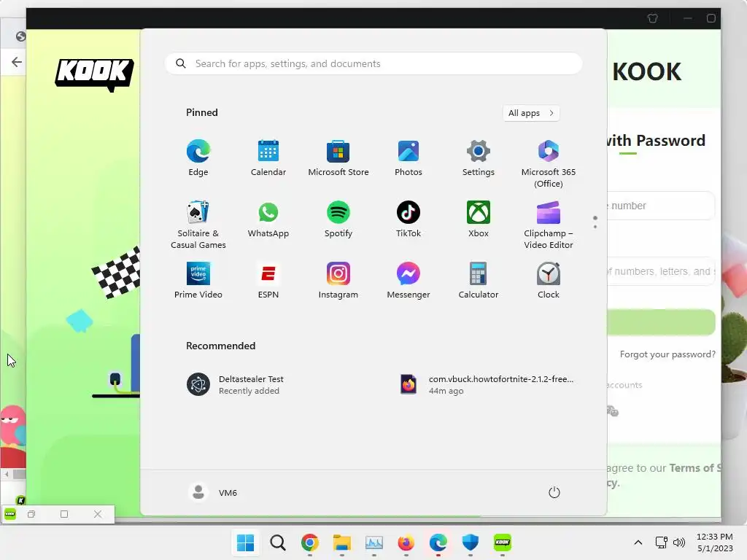The image size is (747, 560).
Task: Switch to Google Chrome on taskbar
Action: coord(309,542)
